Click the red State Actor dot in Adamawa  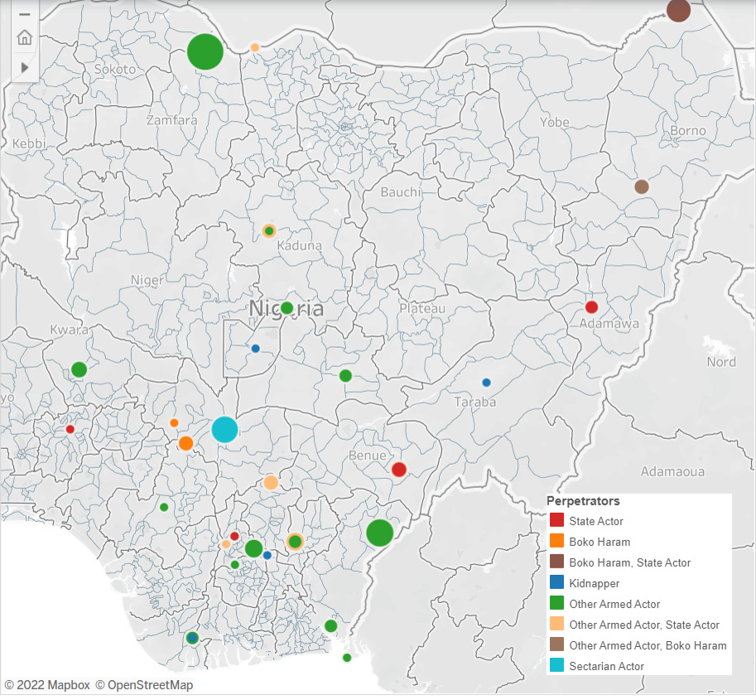[x=591, y=306]
